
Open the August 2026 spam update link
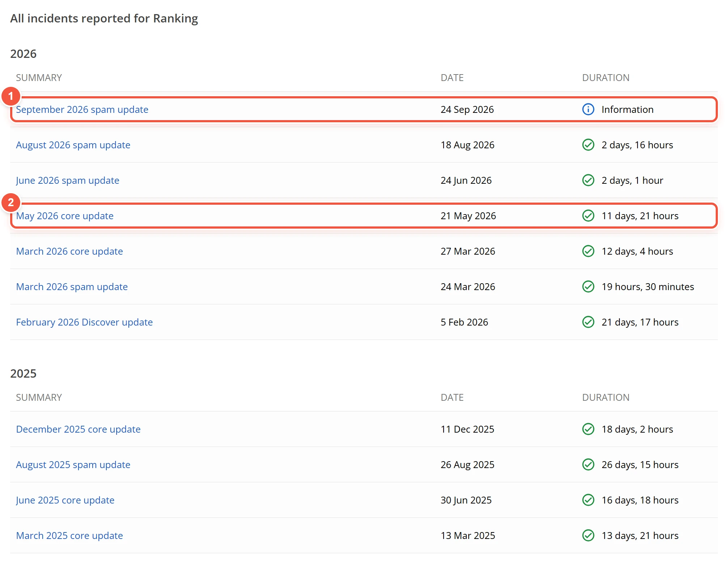(x=73, y=145)
